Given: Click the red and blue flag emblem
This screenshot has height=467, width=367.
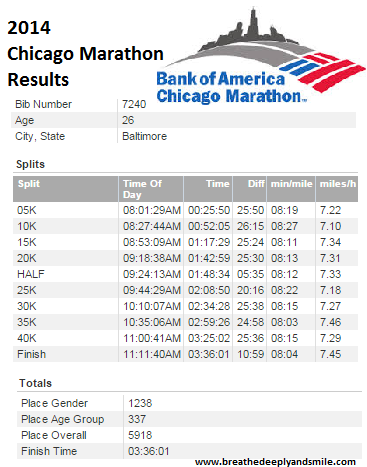Looking at the screenshot, I should click(323, 71).
